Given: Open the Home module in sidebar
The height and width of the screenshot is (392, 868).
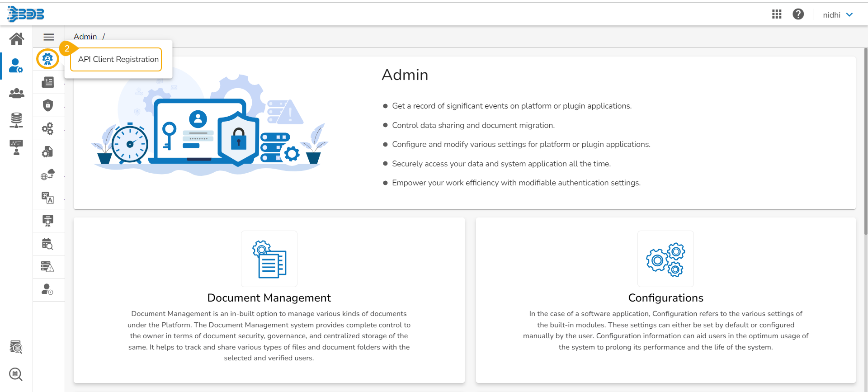Looking at the screenshot, I should [17, 39].
